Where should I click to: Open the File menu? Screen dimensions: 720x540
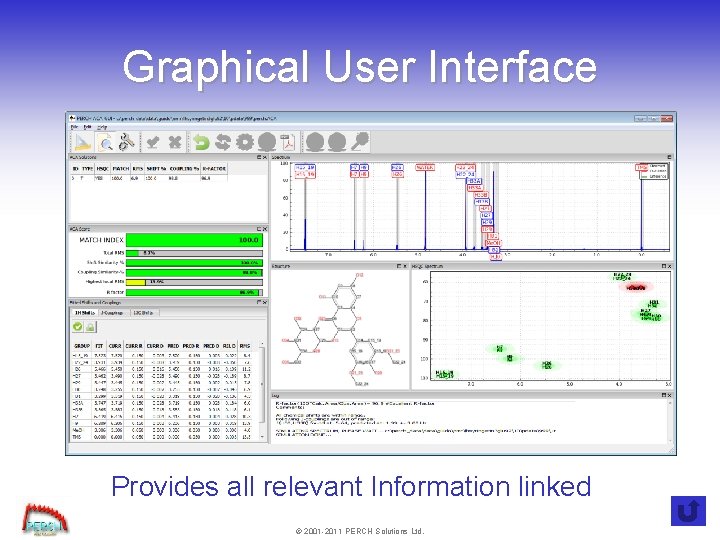[x=74, y=127]
